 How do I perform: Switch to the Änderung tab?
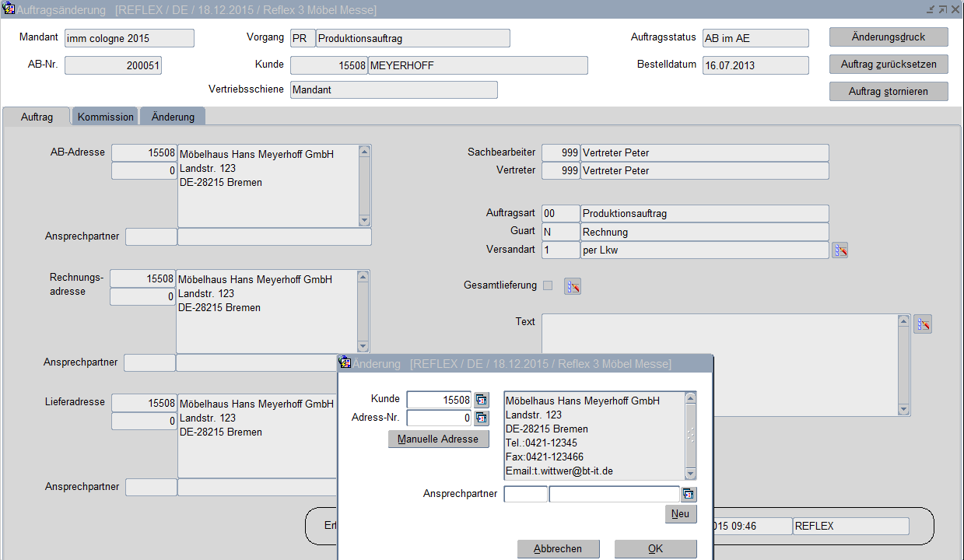click(173, 117)
